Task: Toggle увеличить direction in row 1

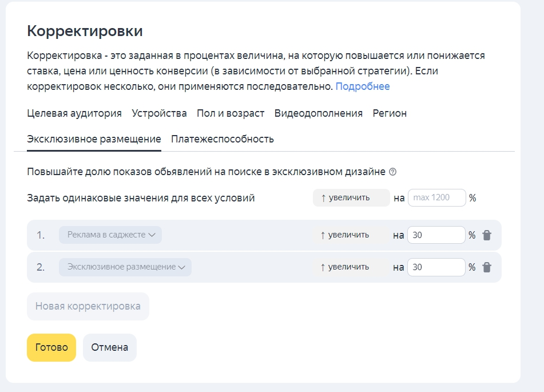Action: [351, 235]
